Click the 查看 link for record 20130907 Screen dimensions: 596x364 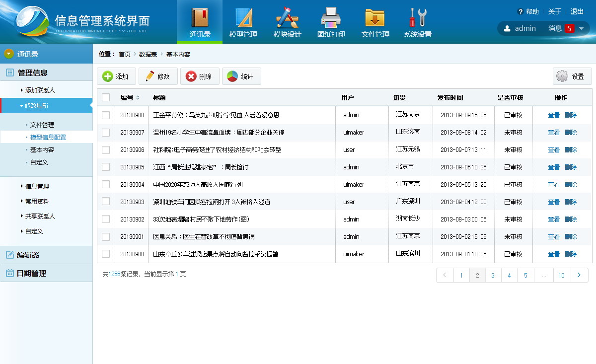pyautogui.click(x=553, y=132)
